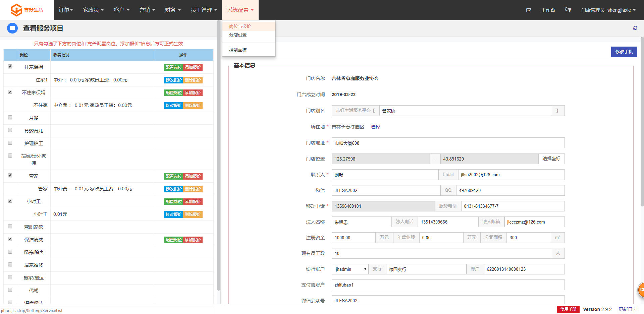Click 修改报价 for 小时工 row
The height and width of the screenshot is (314, 644).
tap(173, 214)
